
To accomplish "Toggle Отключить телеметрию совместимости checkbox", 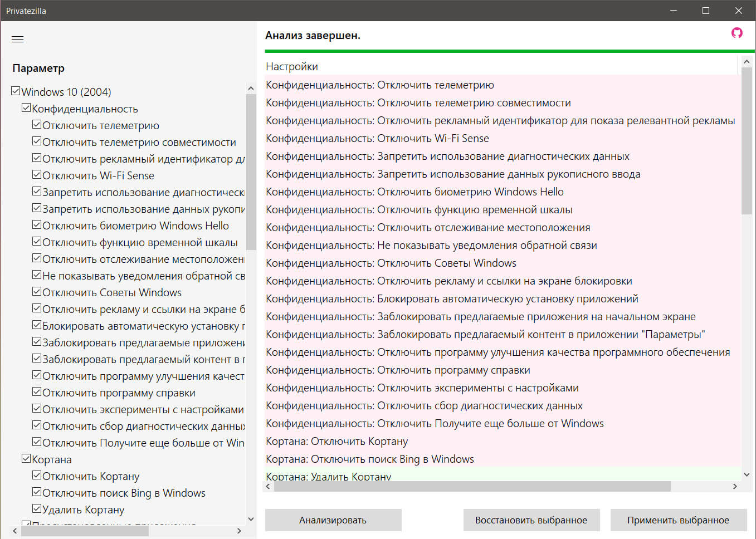I will (37, 141).
